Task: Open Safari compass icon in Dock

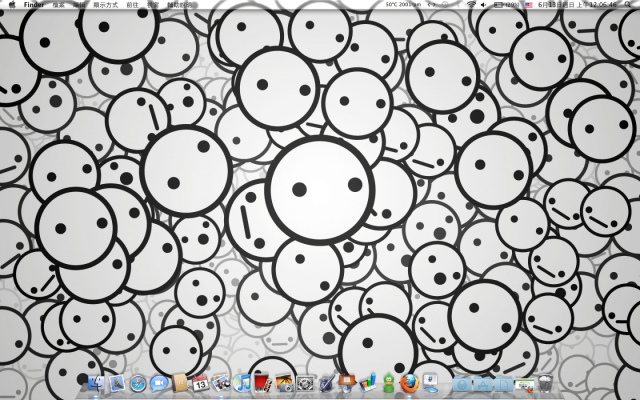Action: [138, 384]
